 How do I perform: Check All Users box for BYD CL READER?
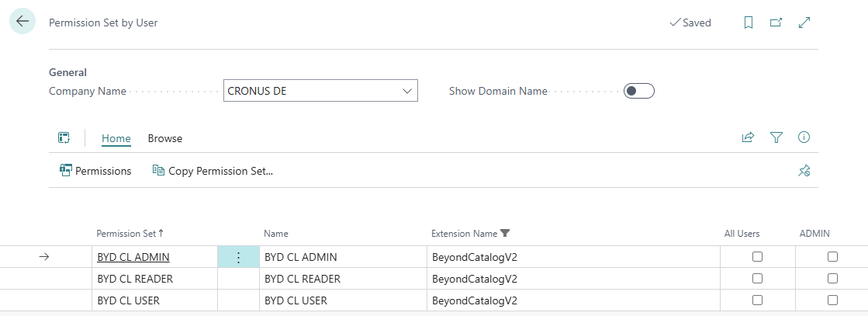coord(757,278)
